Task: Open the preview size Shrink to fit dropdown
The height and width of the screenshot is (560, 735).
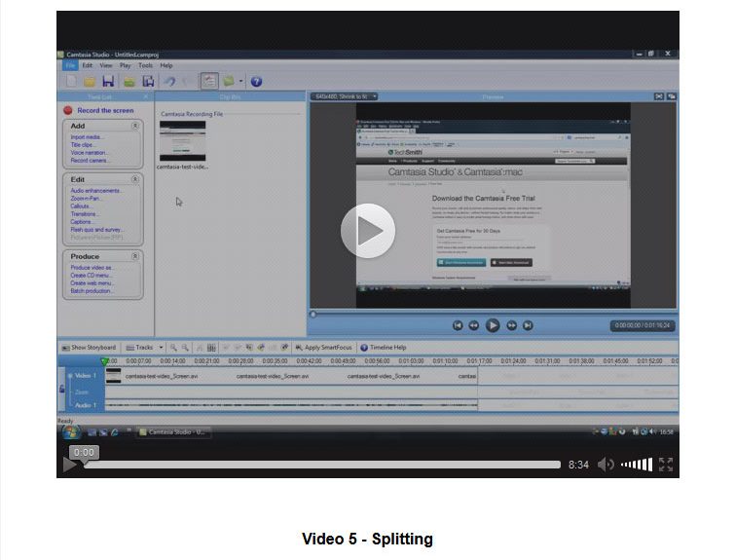Action: pos(345,96)
